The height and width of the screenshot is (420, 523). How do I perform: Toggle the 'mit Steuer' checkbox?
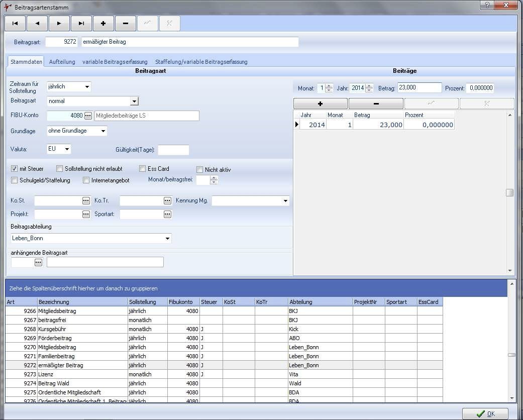(14, 169)
